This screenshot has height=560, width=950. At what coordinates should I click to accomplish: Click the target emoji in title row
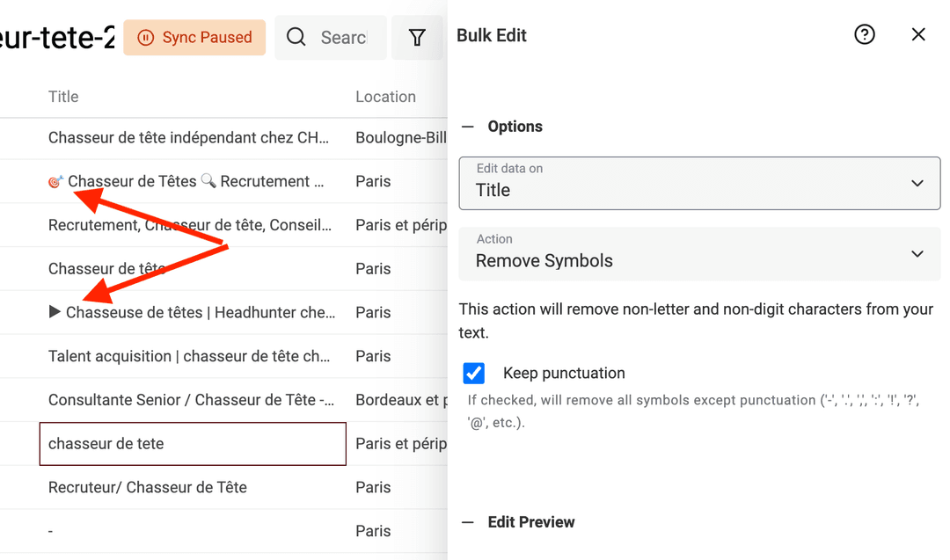[55, 182]
